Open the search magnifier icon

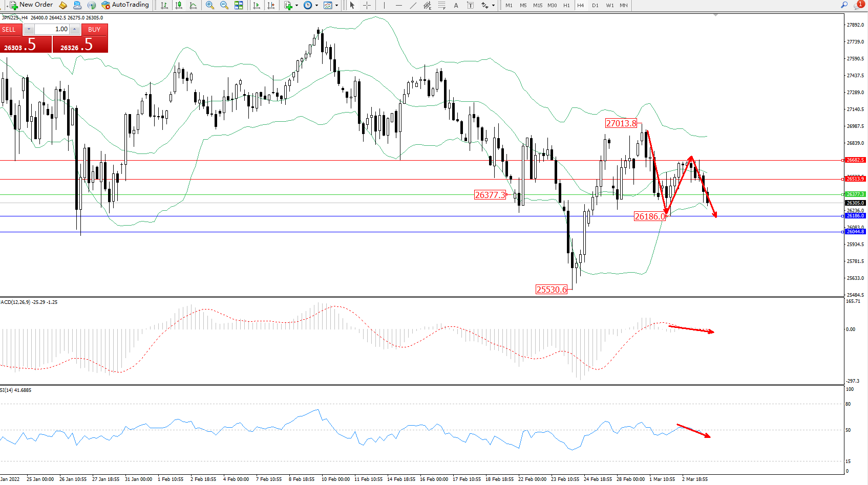click(844, 5)
